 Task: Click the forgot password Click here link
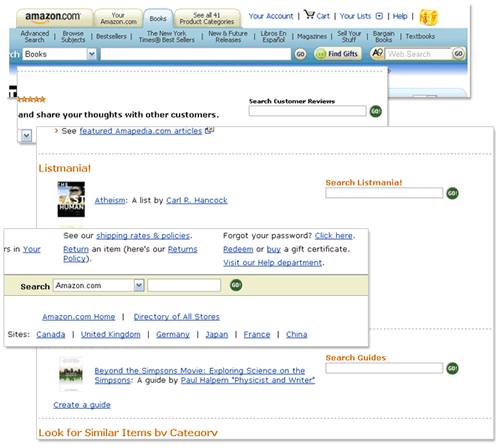(x=334, y=236)
